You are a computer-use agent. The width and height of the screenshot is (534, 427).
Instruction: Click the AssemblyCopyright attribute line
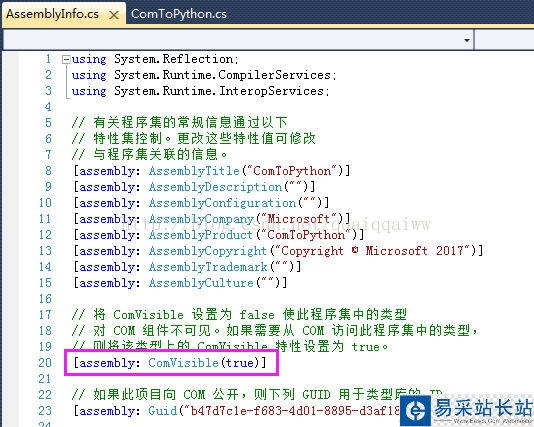pos(278,251)
